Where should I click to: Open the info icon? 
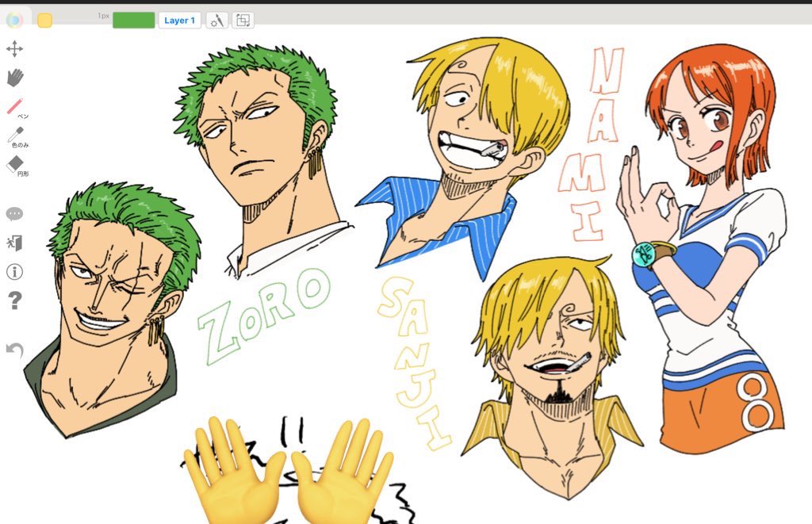coord(14,271)
